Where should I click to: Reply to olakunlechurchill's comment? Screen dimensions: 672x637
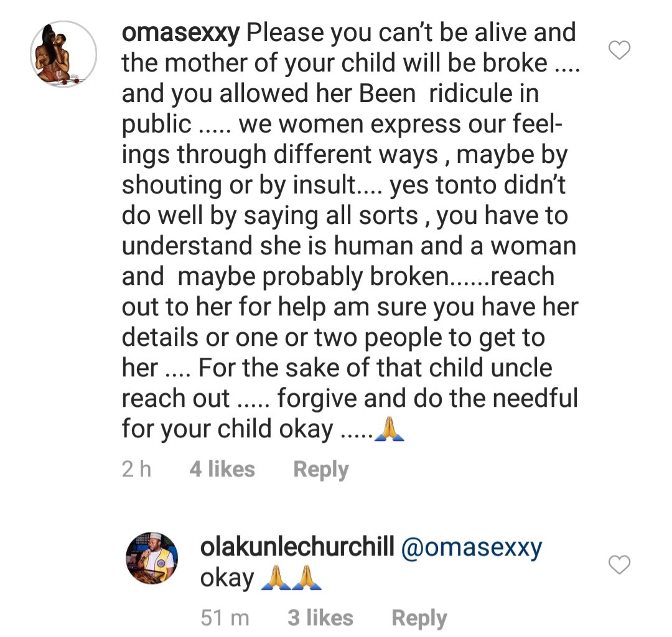[x=419, y=618]
